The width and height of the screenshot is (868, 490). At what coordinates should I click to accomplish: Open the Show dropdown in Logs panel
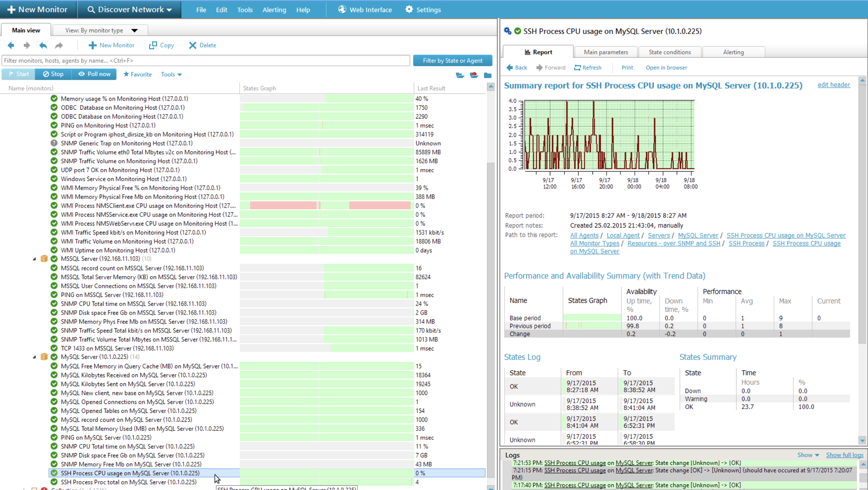pyautogui.click(x=808, y=455)
